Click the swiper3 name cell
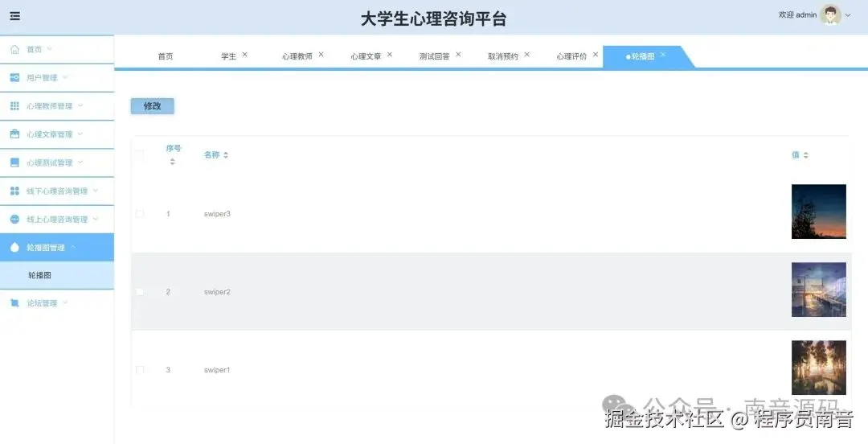This screenshot has width=868, height=444. [217, 214]
